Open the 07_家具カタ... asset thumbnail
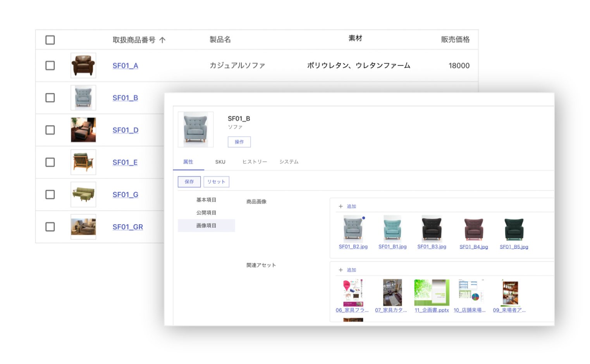This screenshot has width=590, height=364. 392,293
